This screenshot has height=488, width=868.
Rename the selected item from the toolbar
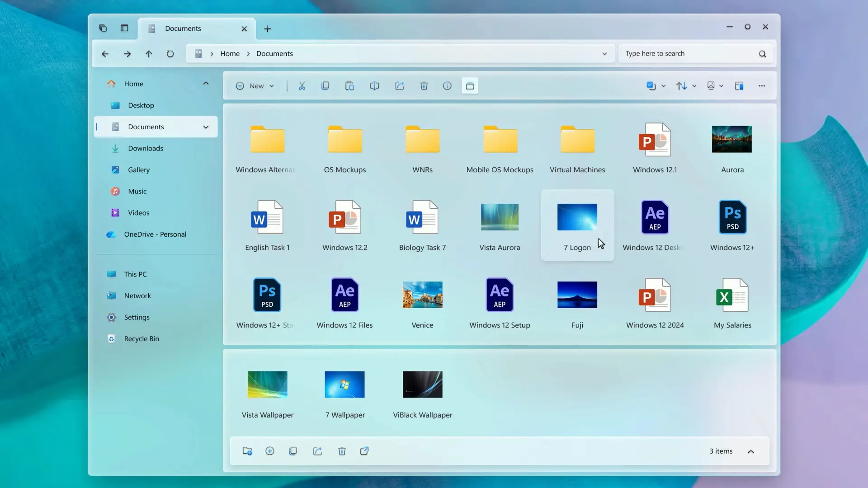[x=374, y=86]
